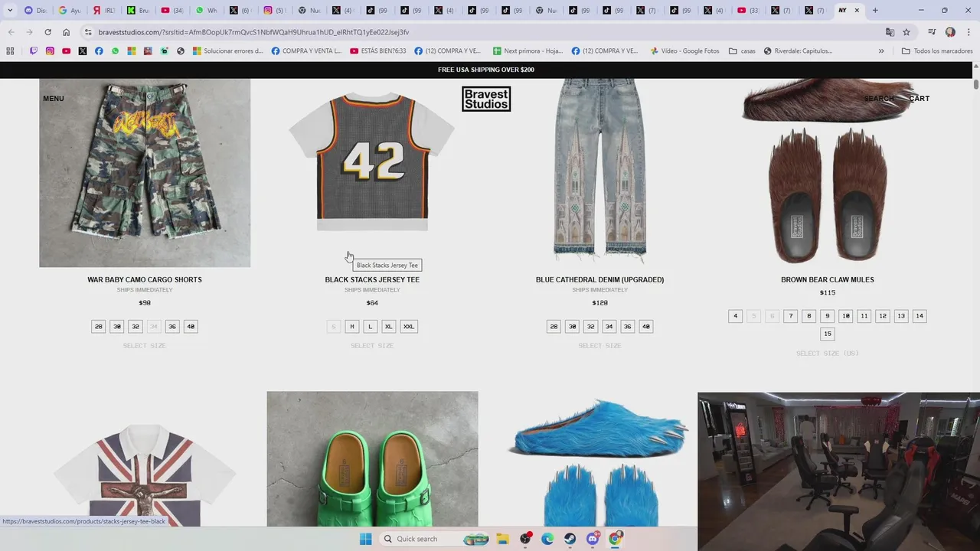The height and width of the screenshot is (551, 980).
Task: Click the Bravest Studios logo
Action: [486, 99]
